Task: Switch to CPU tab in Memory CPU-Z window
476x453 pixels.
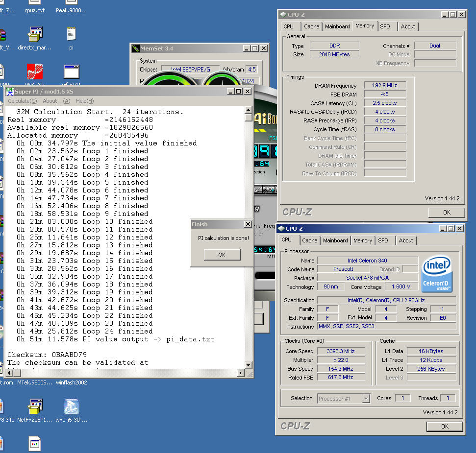Action: coord(288,26)
